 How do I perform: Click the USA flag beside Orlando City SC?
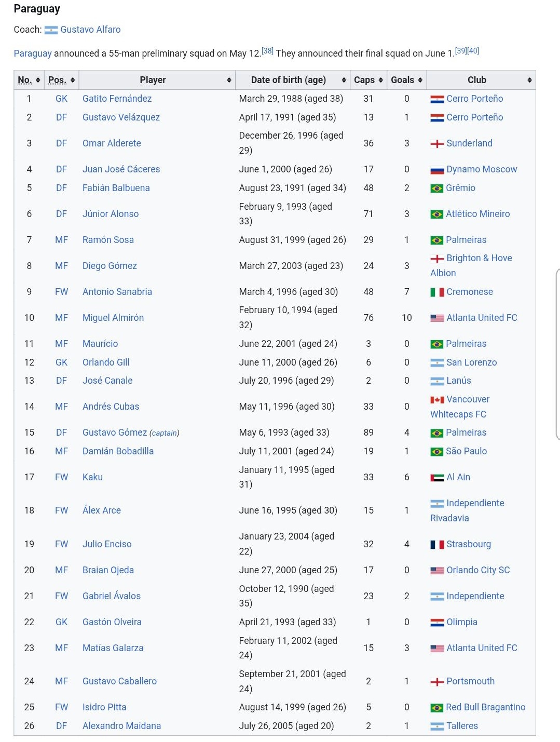pyautogui.click(x=437, y=571)
